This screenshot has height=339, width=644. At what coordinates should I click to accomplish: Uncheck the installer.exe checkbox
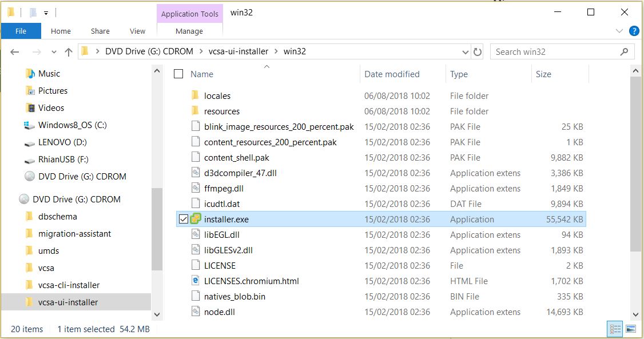pos(184,219)
